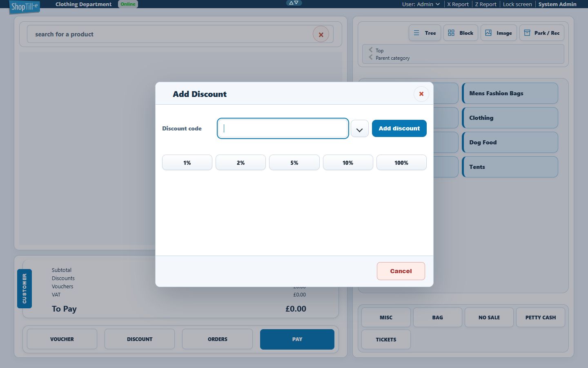588x368 pixels.
Task: Toggle the header collapse arrows
Action: (294, 3)
